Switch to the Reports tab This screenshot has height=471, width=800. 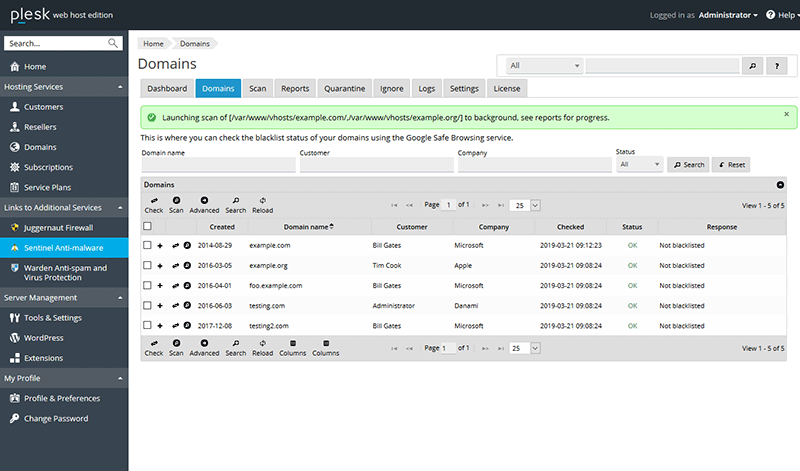coord(295,88)
